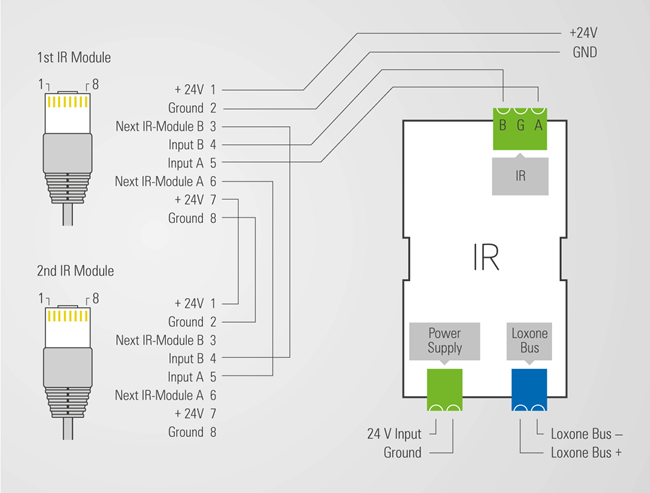Click the 1st IR Module heading

[x=76, y=56]
